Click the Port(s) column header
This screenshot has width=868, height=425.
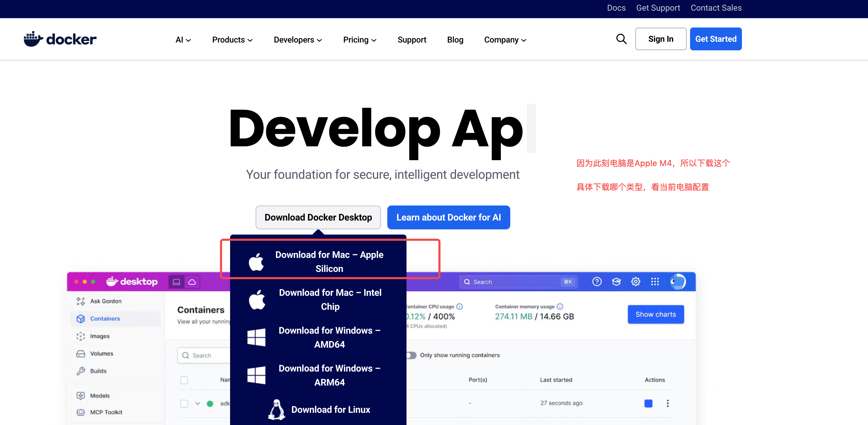[478, 380]
